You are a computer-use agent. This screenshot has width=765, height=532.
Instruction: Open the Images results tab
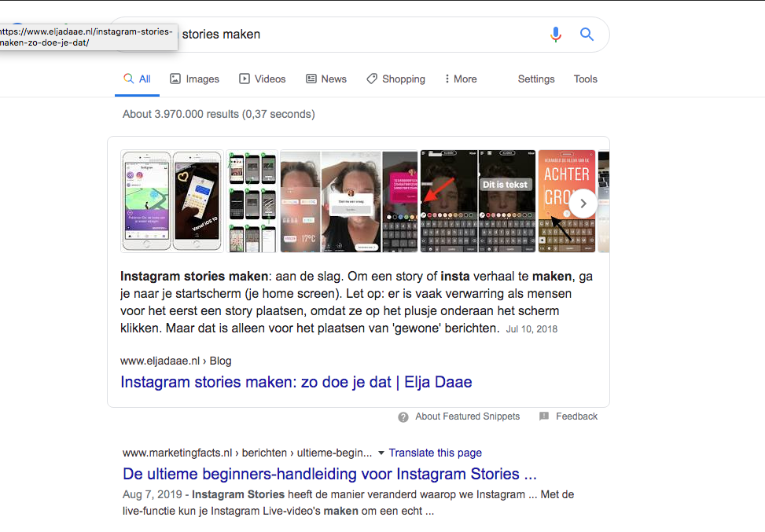click(x=194, y=79)
